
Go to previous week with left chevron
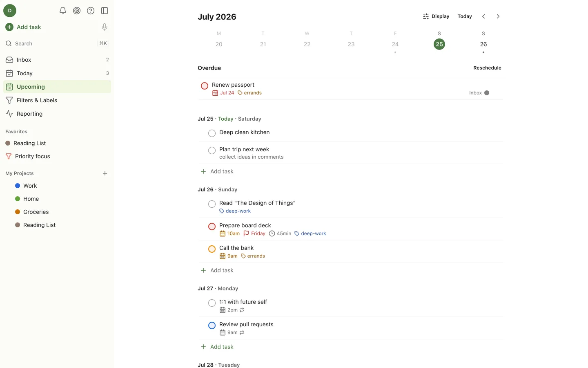(x=483, y=16)
